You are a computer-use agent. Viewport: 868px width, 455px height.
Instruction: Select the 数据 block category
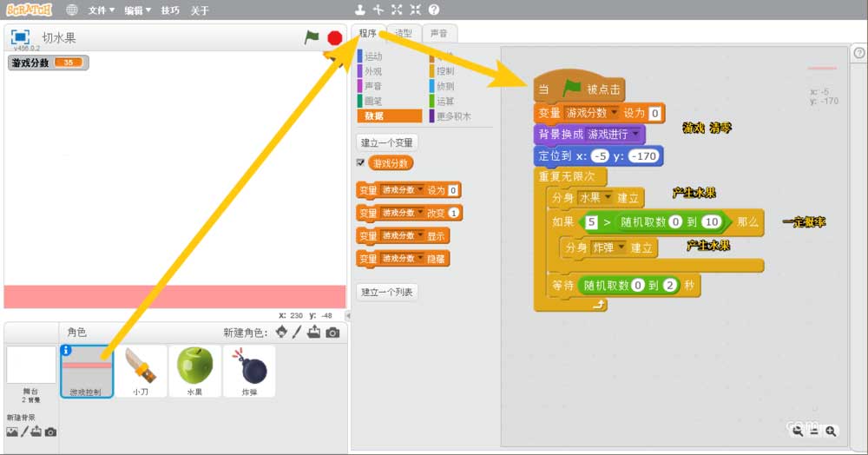click(389, 115)
